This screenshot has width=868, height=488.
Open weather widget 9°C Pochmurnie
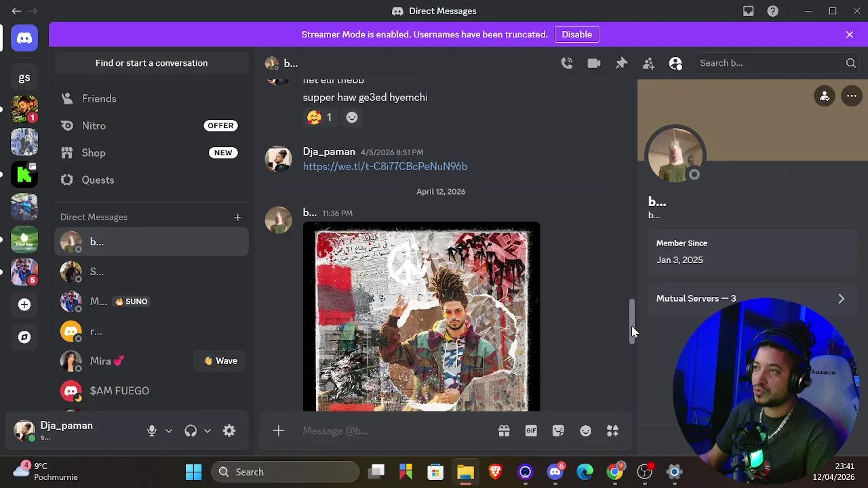coord(46,471)
